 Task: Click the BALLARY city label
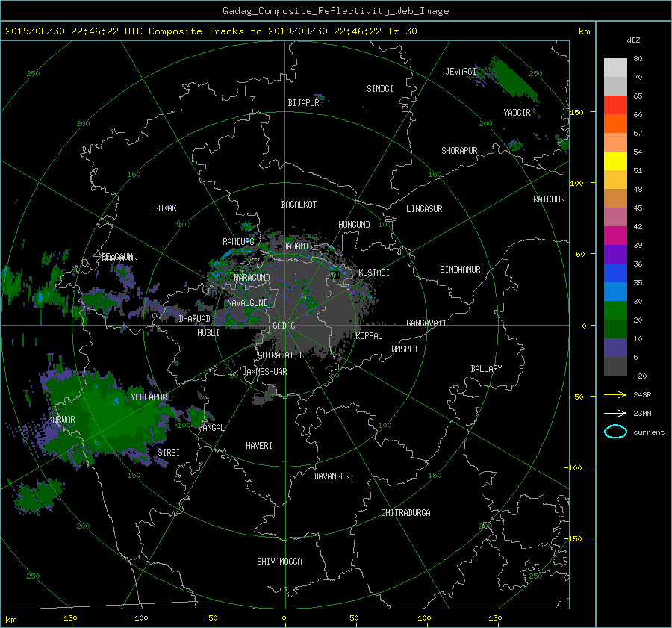[x=486, y=369]
